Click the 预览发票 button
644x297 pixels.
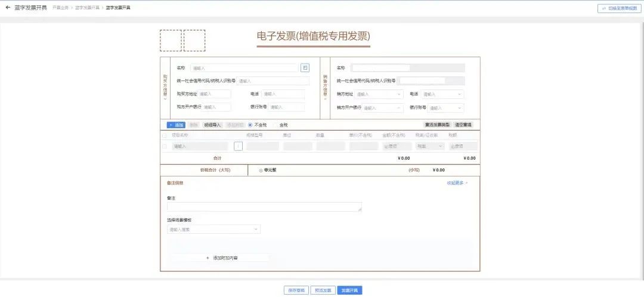[323, 290]
